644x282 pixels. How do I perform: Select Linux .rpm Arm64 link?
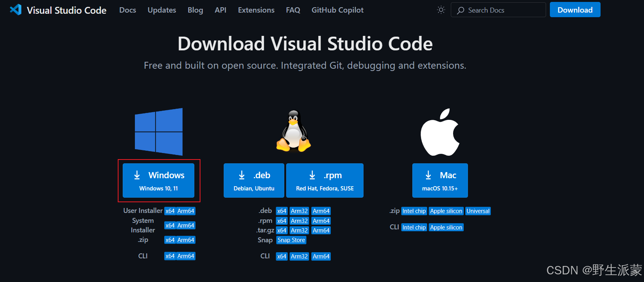(x=321, y=221)
